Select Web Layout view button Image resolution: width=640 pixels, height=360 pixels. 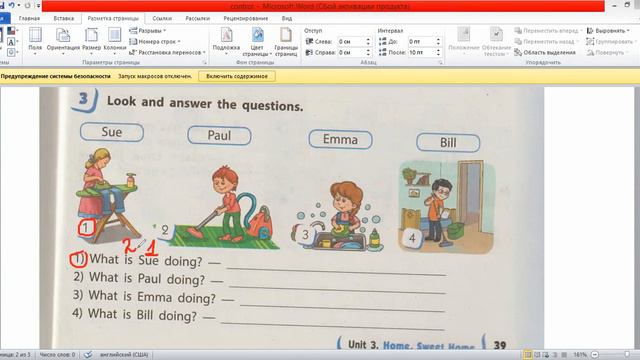pos(546,355)
